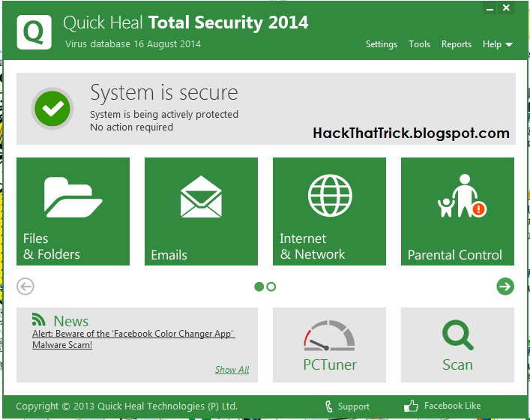The image size is (530, 420).
Task: Open the Facebook Color Changer alert link
Action: click(x=133, y=339)
